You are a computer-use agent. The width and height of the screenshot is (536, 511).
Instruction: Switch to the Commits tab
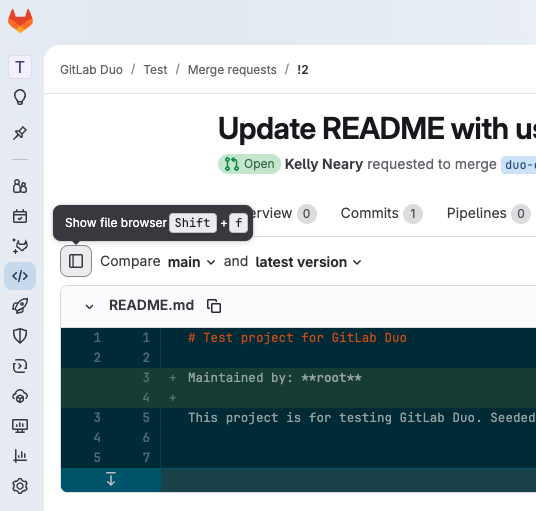click(381, 214)
